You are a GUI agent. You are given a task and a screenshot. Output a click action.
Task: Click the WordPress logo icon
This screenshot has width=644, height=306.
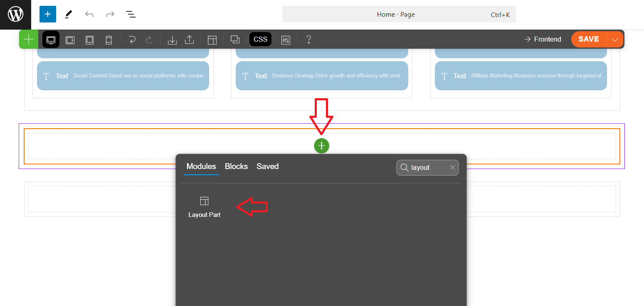click(x=15, y=15)
